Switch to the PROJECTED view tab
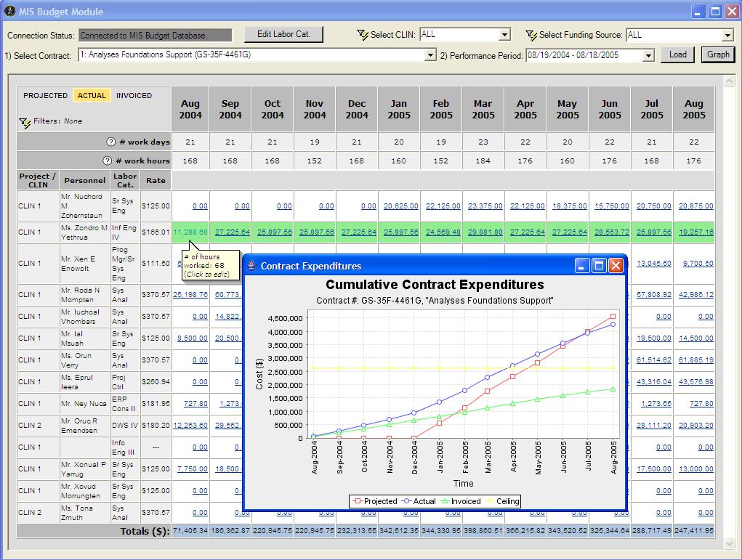This screenshot has height=560, width=742. click(x=46, y=96)
